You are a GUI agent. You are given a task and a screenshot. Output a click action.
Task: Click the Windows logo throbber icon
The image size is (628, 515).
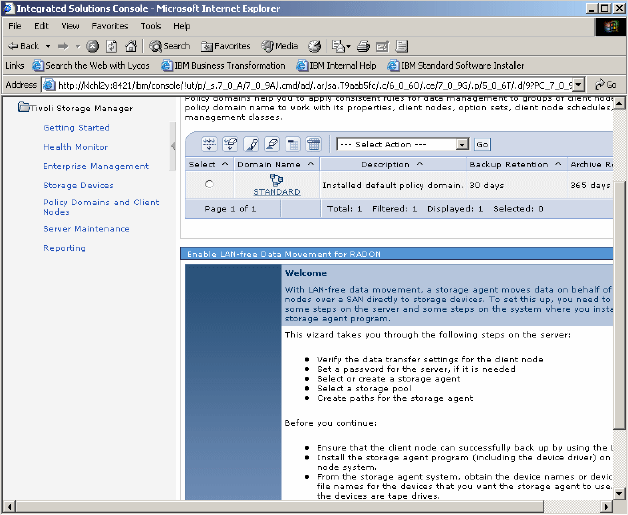click(x=610, y=27)
